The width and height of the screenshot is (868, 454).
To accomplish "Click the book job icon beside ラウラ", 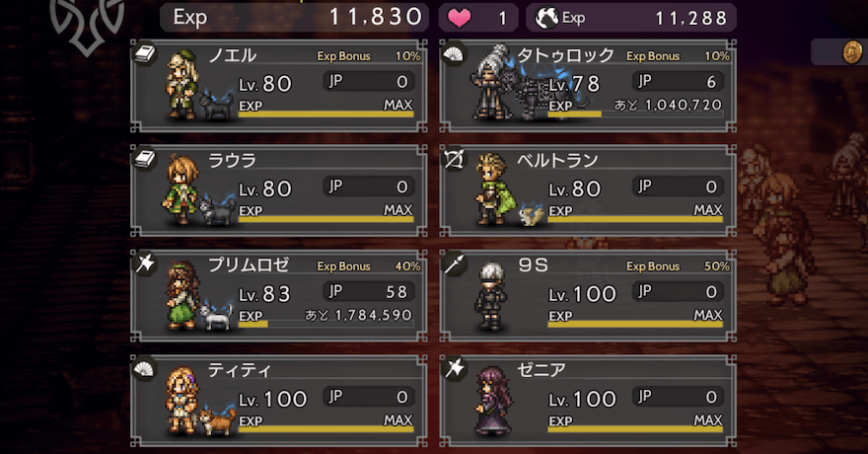I will pos(145,160).
